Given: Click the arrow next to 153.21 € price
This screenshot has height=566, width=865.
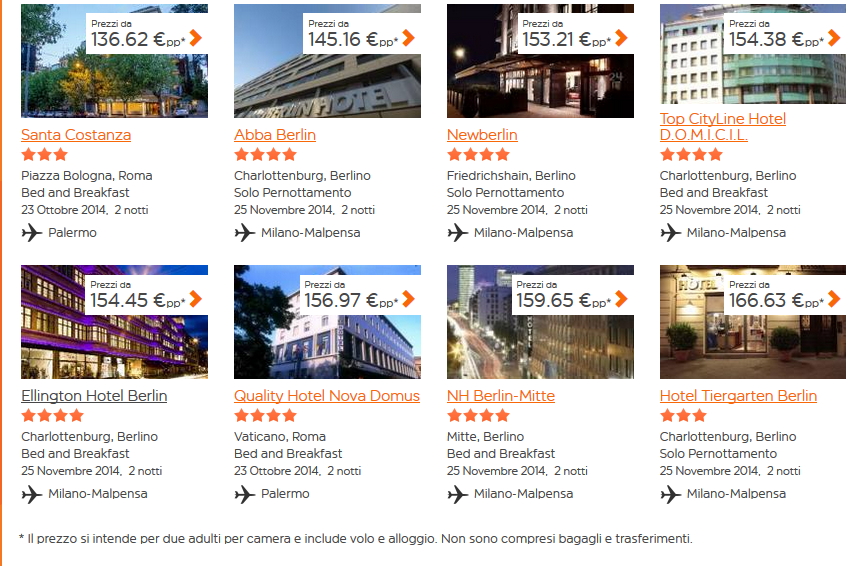Looking at the screenshot, I should [621, 38].
